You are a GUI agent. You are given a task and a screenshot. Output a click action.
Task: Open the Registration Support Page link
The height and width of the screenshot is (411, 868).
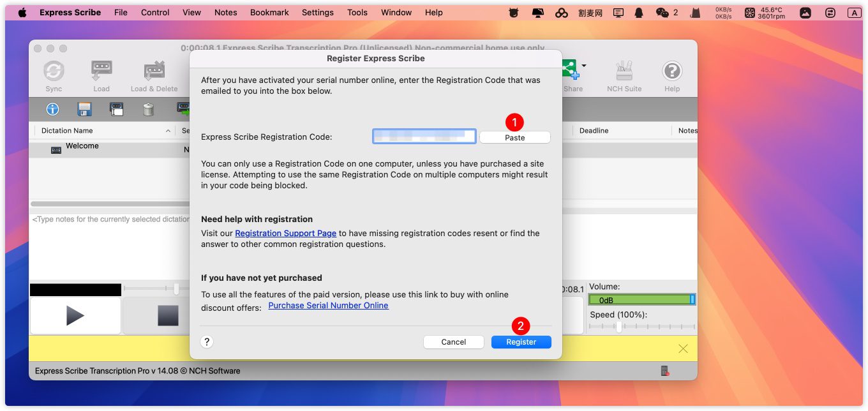tap(285, 234)
